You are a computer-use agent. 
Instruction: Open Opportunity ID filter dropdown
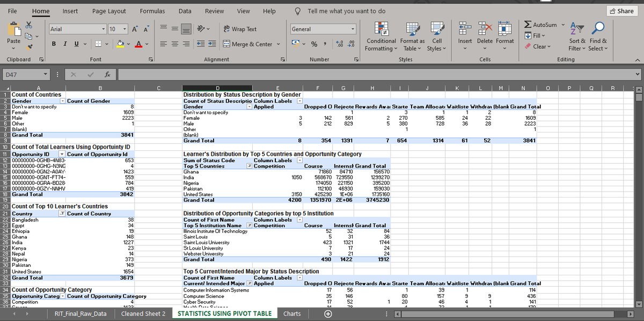[x=62, y=155]
